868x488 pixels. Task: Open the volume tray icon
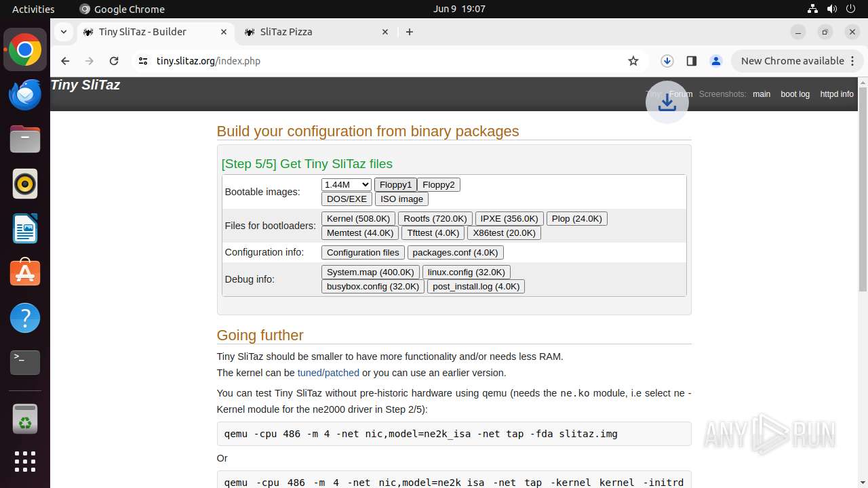pyautogui.click(x=832, y=9)
